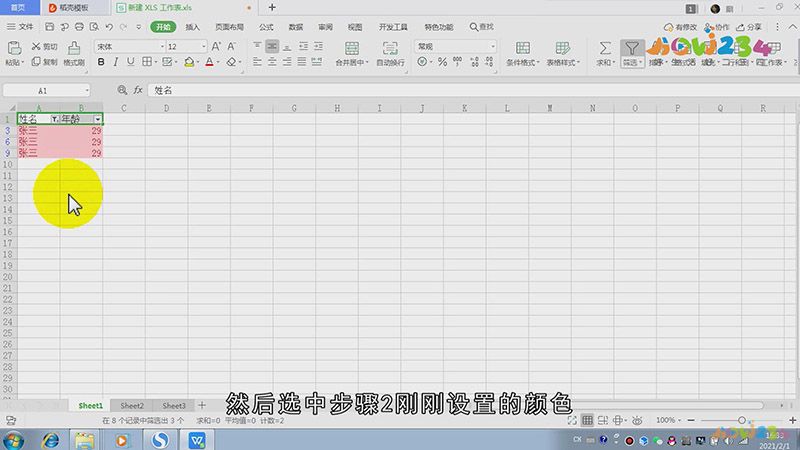Click the Save icon in quick toolbar
Screen dimensions: 800x450
[x=49, y=27]
